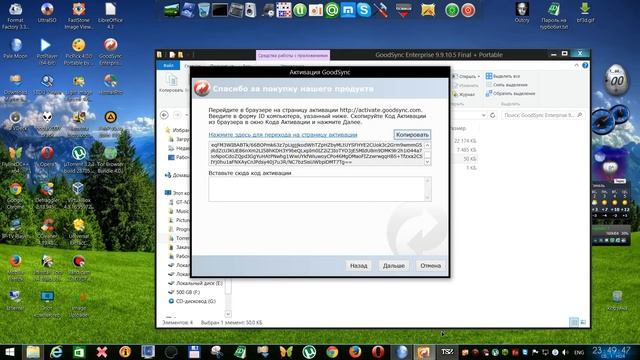Open Tor Browser desktop icon

(110, 160)
